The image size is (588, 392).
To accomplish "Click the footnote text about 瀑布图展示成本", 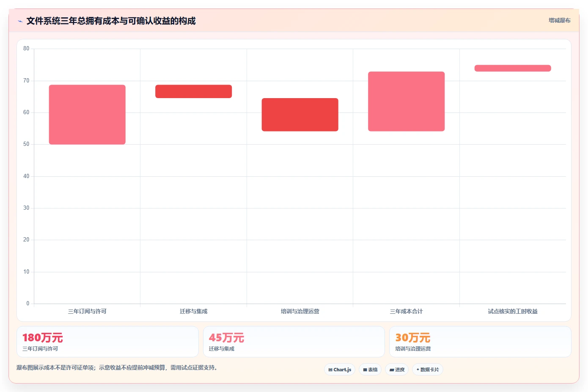I will point(117,367).
